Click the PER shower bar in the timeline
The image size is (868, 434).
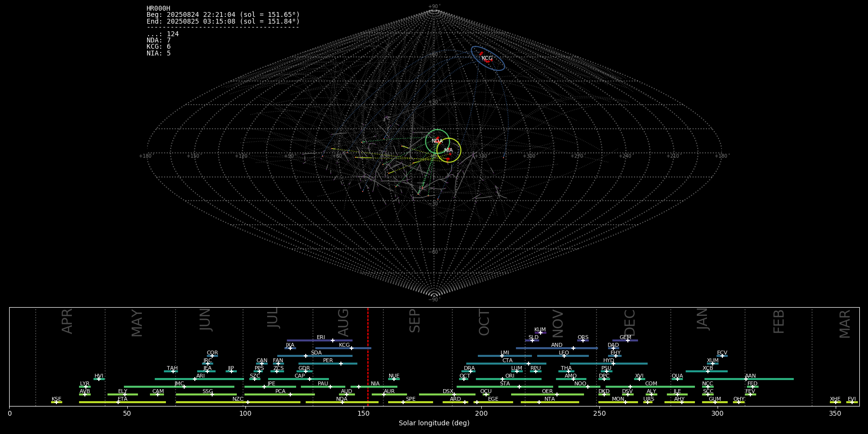328,364
